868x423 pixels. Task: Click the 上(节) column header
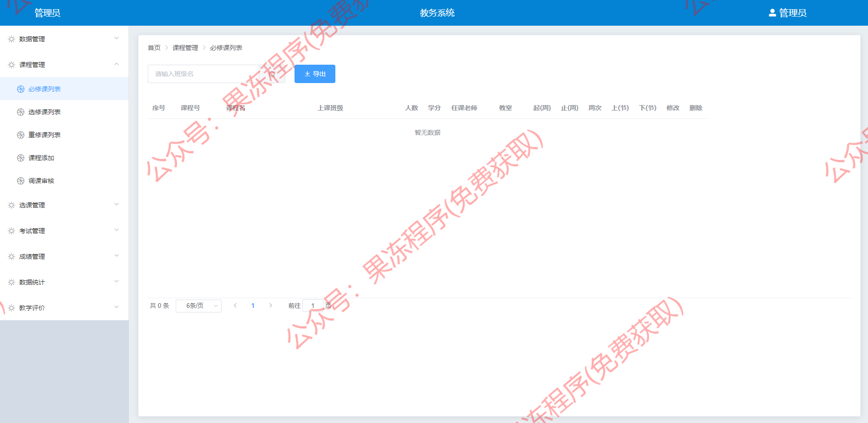pyautogui.click(x=620, y=108)
